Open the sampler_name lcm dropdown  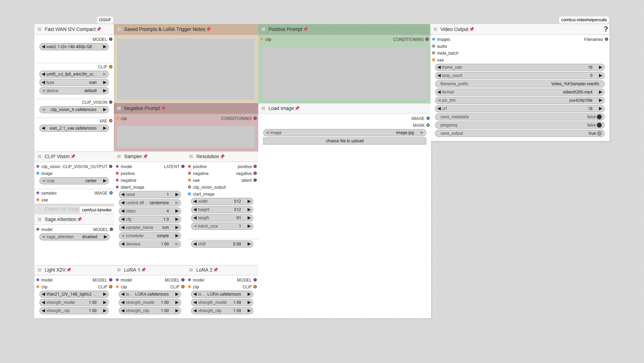(150, 228)
